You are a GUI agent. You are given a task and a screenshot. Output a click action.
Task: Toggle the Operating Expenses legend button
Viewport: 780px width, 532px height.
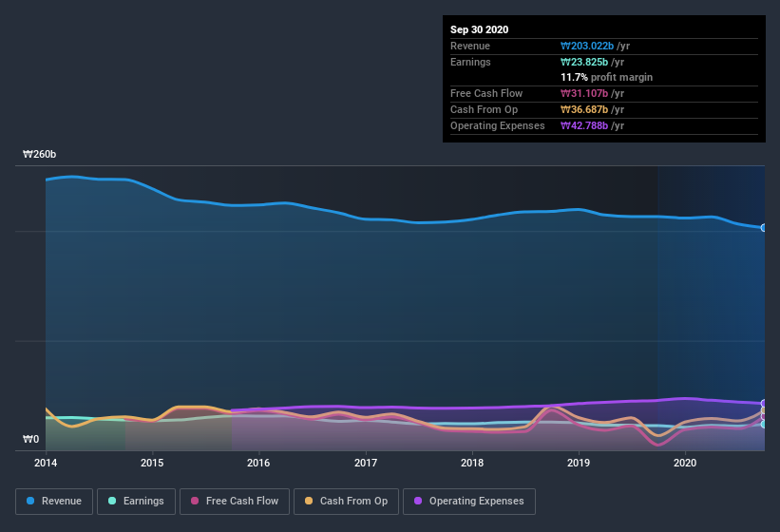coord(469,502)
